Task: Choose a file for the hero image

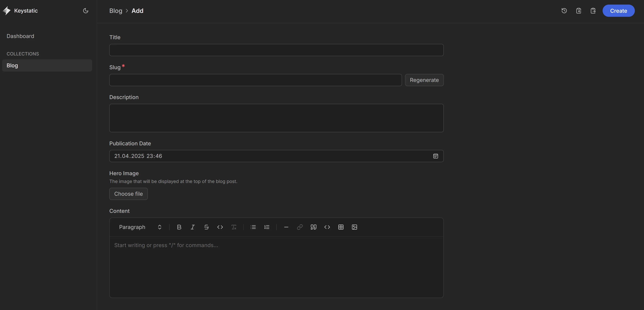Action: 128,194
